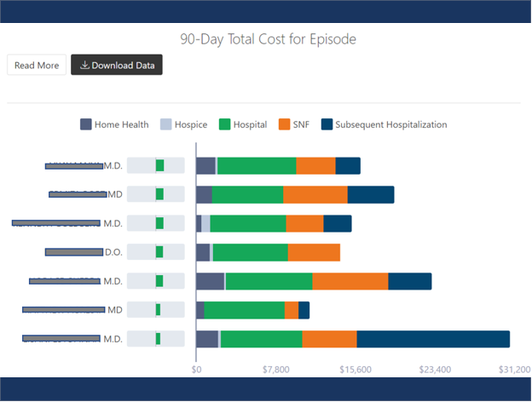The width and height of the screenshot is (532, 402).
Task: Click the Read More button
Action: [x=37, y=65]
